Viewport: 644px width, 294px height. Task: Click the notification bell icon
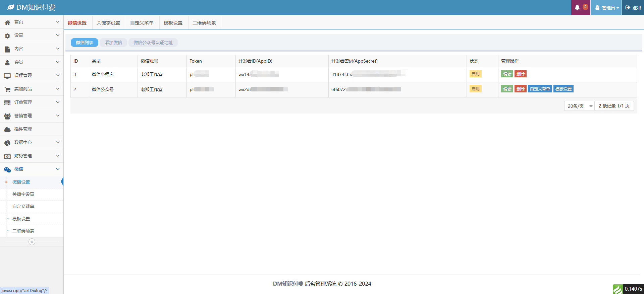(577, 8)
